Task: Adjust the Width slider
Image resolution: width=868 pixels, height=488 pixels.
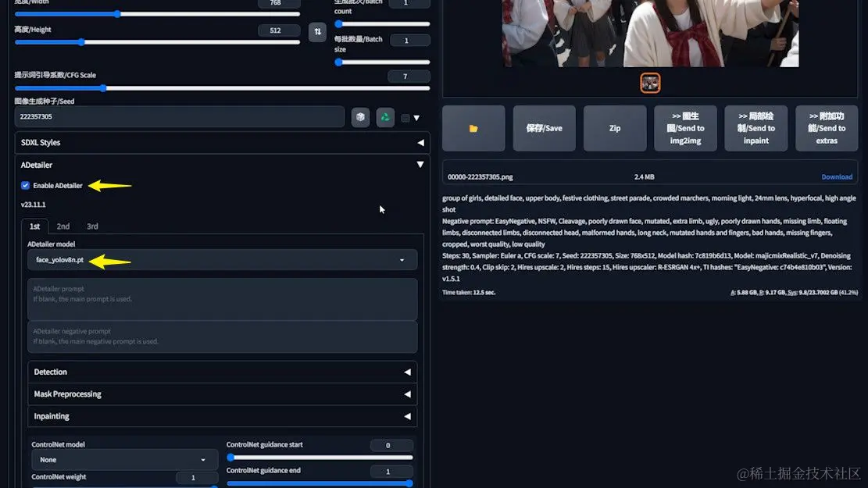Action: [157, 14]
